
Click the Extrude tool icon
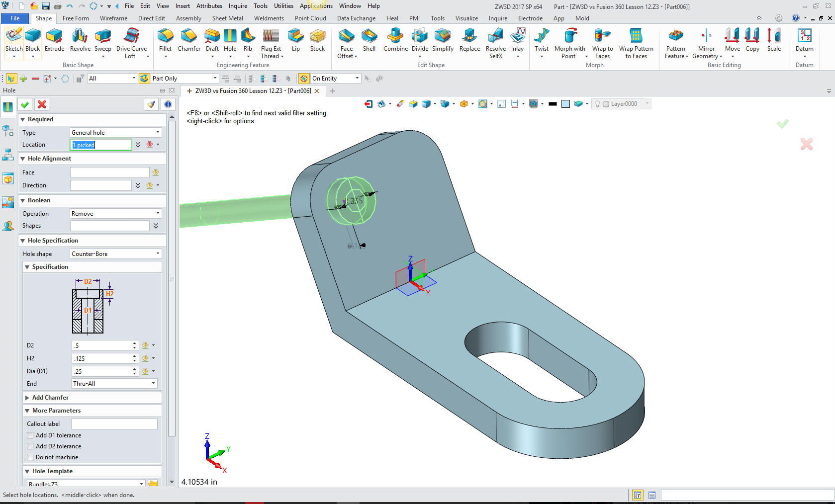tap(54, 40)
